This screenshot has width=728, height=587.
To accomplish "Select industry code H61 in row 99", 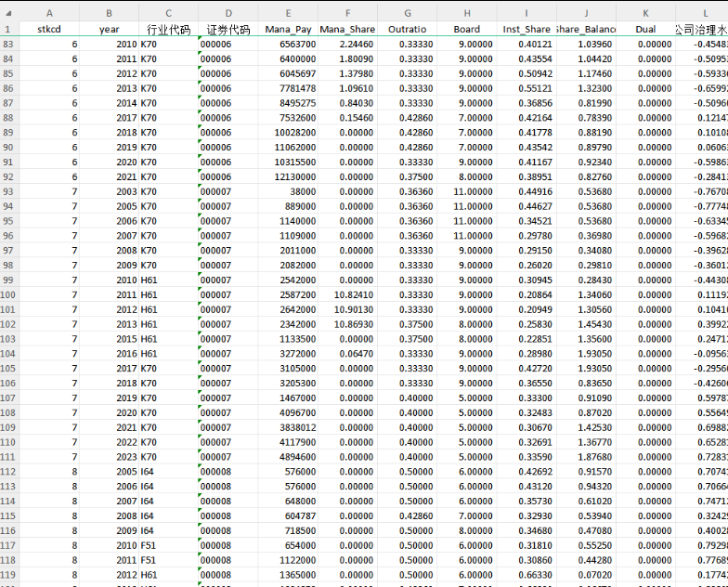I will pyautogui.click(x=169, y=280).
